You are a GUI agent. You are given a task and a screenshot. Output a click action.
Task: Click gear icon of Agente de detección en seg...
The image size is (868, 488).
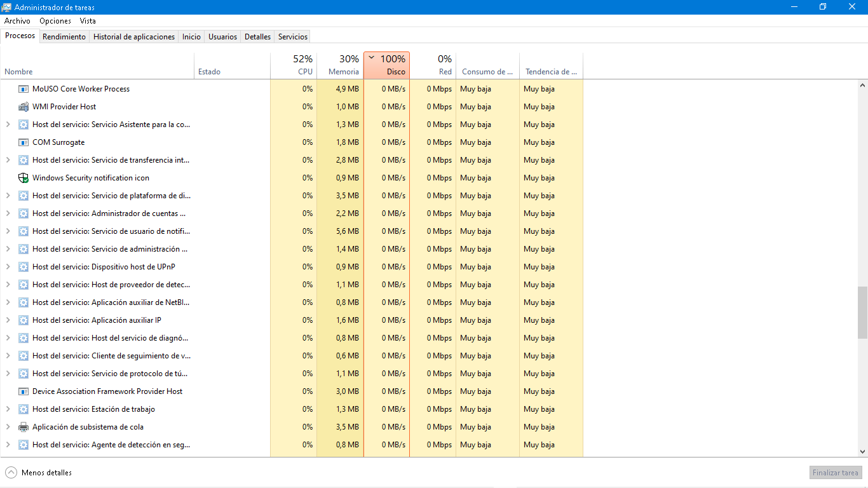click(24, 445)
